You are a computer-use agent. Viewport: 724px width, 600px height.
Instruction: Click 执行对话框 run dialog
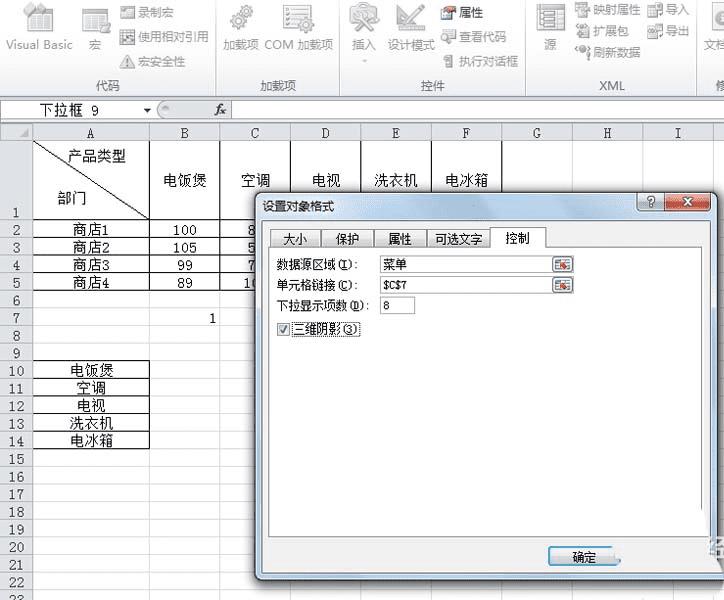(480, 61)
